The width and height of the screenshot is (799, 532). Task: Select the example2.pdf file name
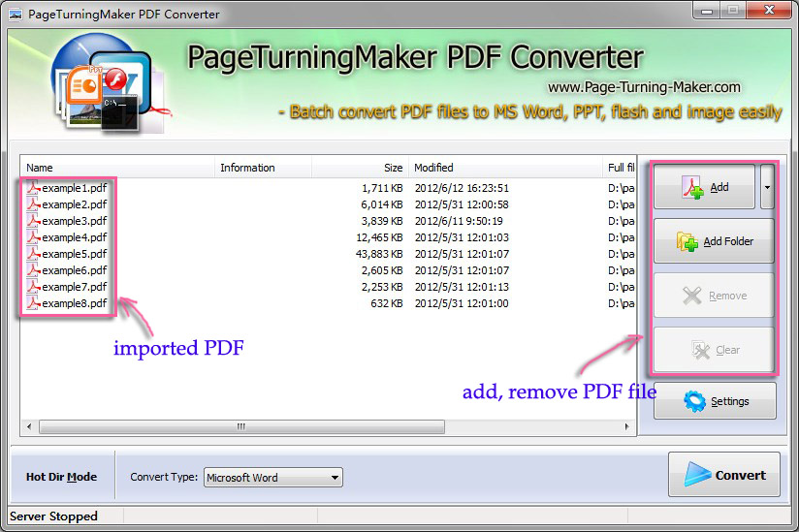pos(75,204)
